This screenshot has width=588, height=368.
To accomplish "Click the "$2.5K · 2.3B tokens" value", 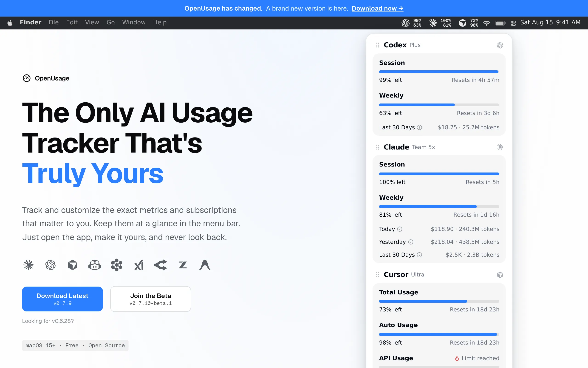I will pyautogui.click(x=473, y=255).
